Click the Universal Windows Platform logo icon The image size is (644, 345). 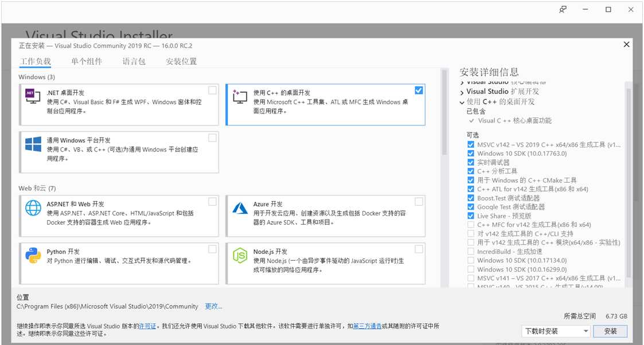click(33, 144)
